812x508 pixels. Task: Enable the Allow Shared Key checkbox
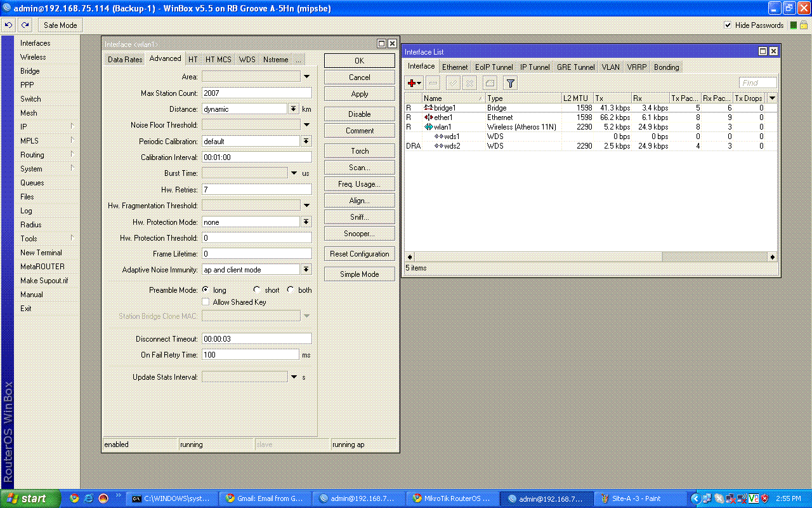pos(206,302)
